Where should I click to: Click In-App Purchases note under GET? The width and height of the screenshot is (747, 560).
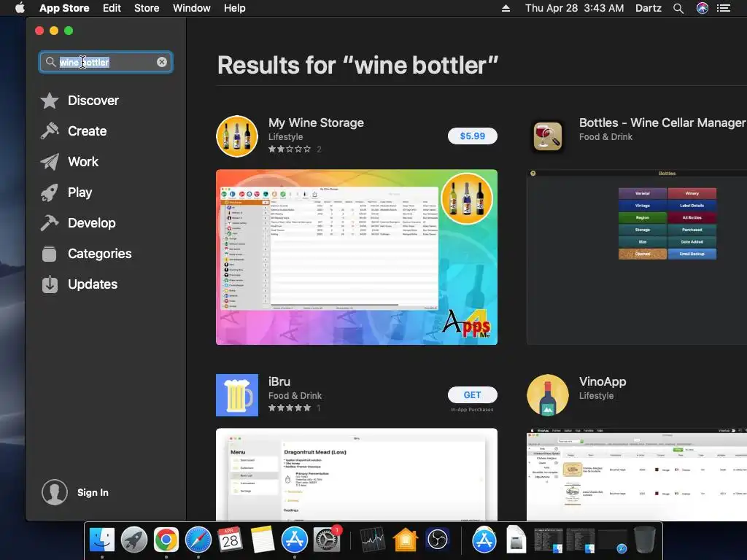pyautogui.click(x=472, y=410)
